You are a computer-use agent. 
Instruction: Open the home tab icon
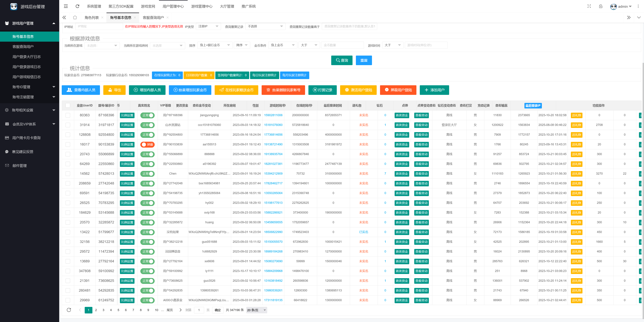coord(75,17)
